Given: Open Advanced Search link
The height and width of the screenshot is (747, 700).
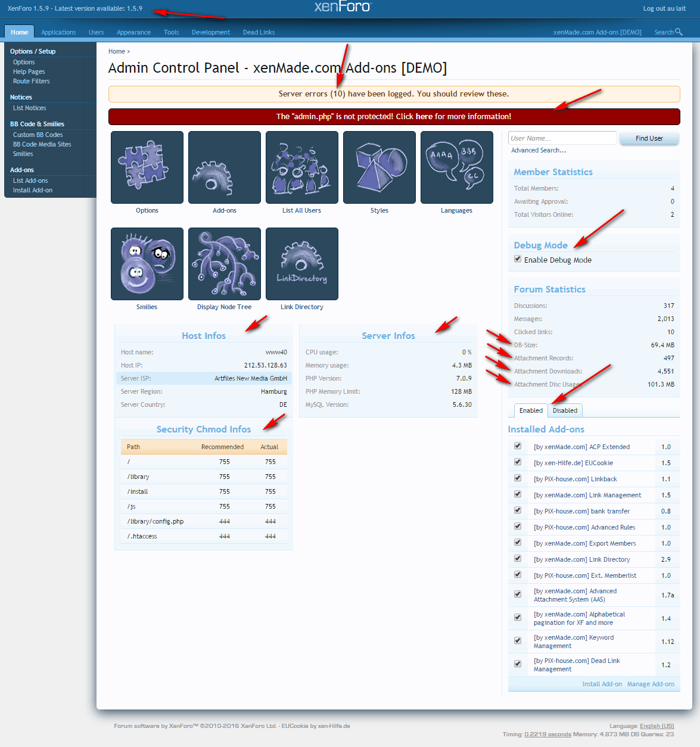Looking at the screenshot, I should (x=539, y=150).
